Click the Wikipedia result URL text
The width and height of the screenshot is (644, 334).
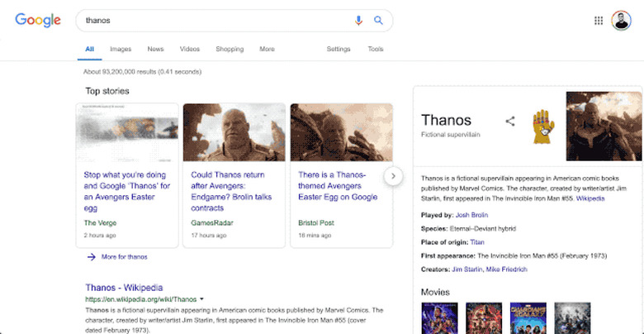point(141,299)
